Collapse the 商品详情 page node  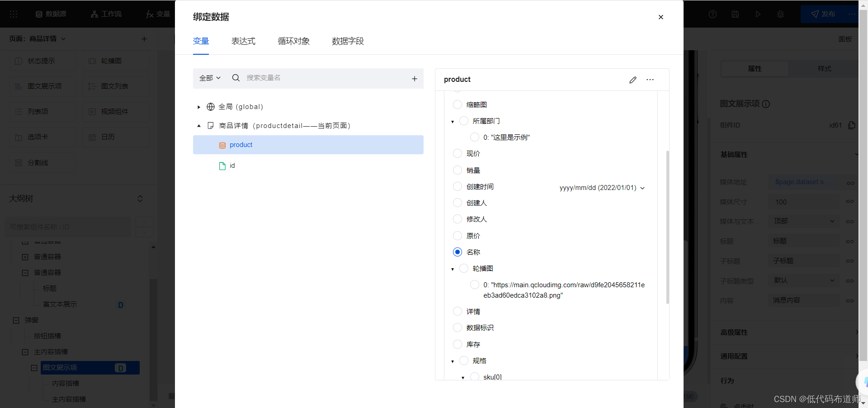click(x=198, y=126)
